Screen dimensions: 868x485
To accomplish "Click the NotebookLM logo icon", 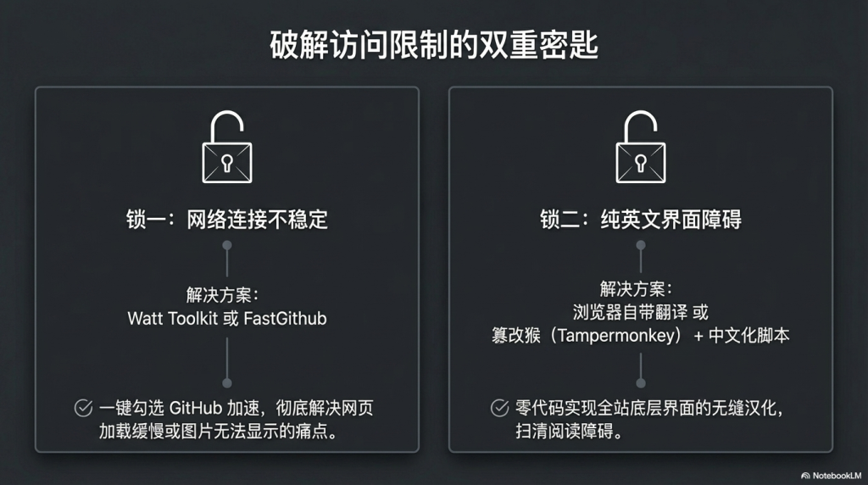I will point(804,476).
